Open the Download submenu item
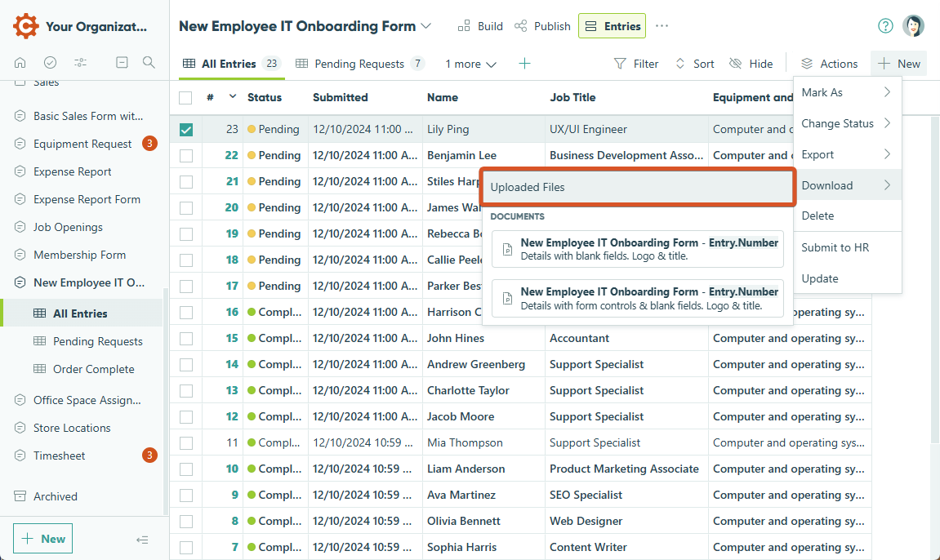Screen dimensions: 940x560 click(847, 185)
